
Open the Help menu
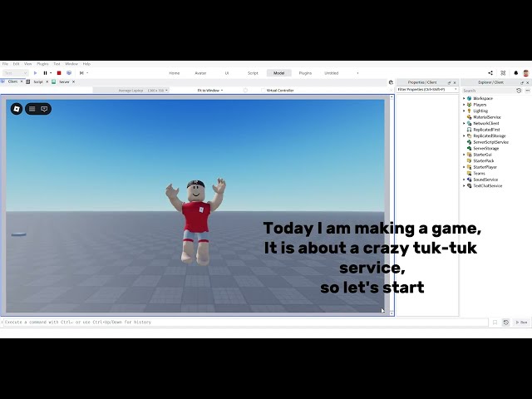click(x=86, y=64)
